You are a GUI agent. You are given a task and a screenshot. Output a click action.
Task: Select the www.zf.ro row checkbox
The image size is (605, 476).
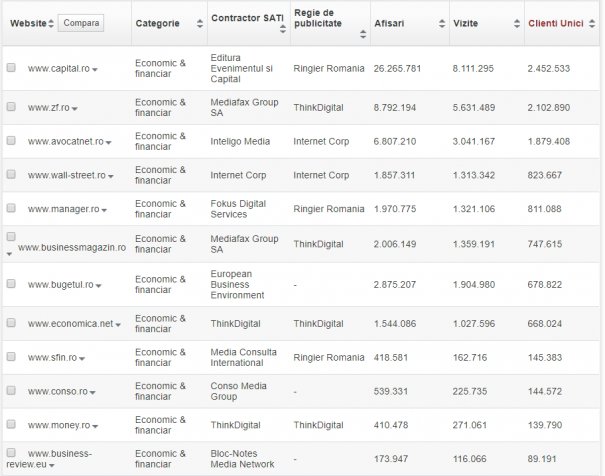(11, 106)
